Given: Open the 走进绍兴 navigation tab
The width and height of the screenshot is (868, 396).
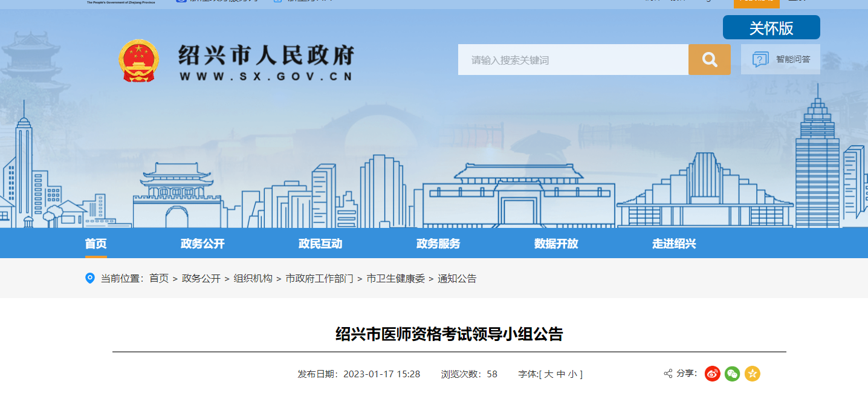Looking at the screenshot, I should tap(674, 244).
